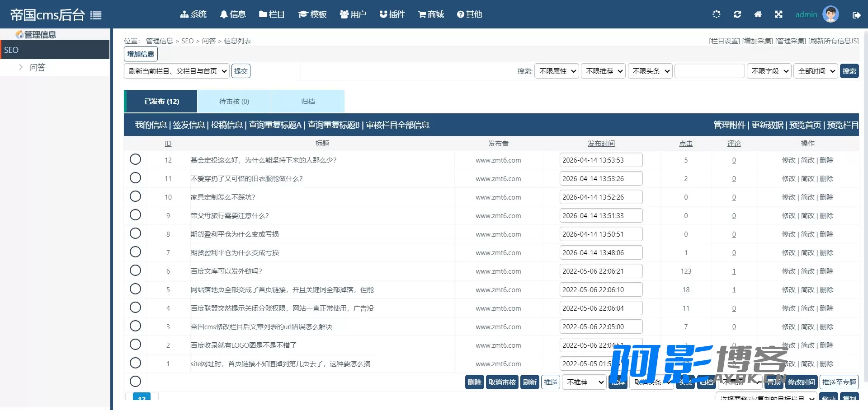Select the radio button for ID 6 row
Viewport: 868px width, 410px height.
click(135, 270)
